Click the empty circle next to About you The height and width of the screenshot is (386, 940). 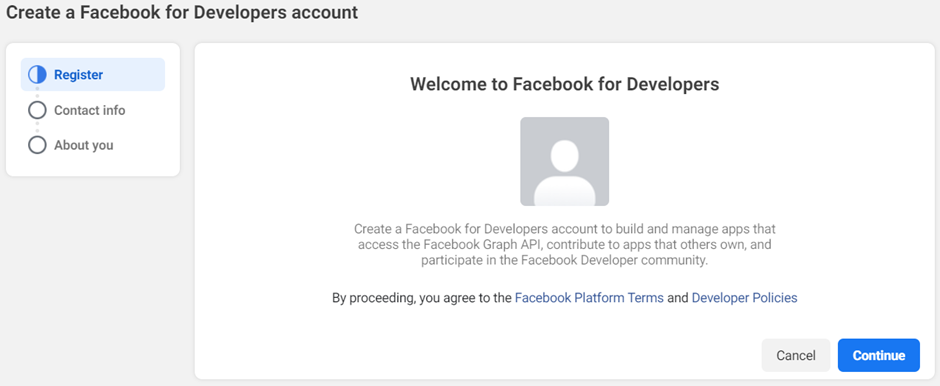[37, 145]
